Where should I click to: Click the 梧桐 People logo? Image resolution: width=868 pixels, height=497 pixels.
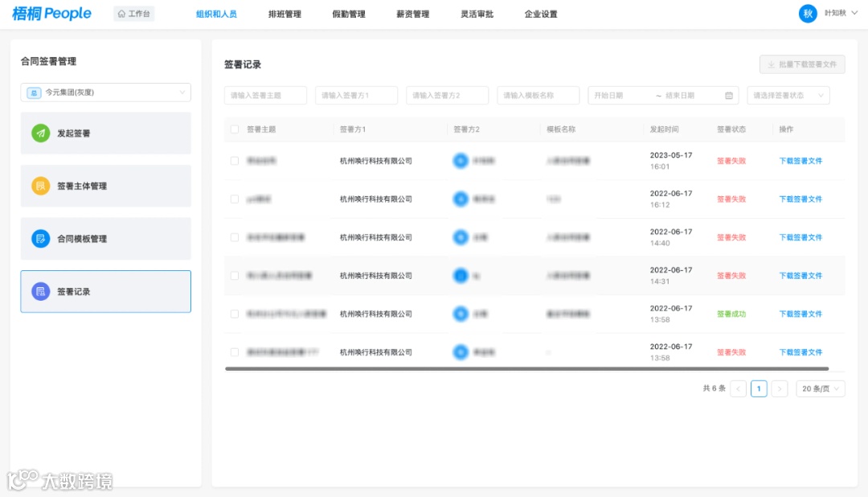click(x=51, y=14)
